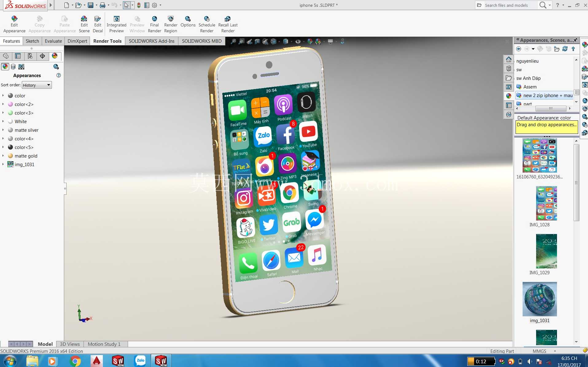Open SOLIDWORKS MBD tab
This screenshot has height=367, width=588.
pyautogui.click(x=201, y=41)
